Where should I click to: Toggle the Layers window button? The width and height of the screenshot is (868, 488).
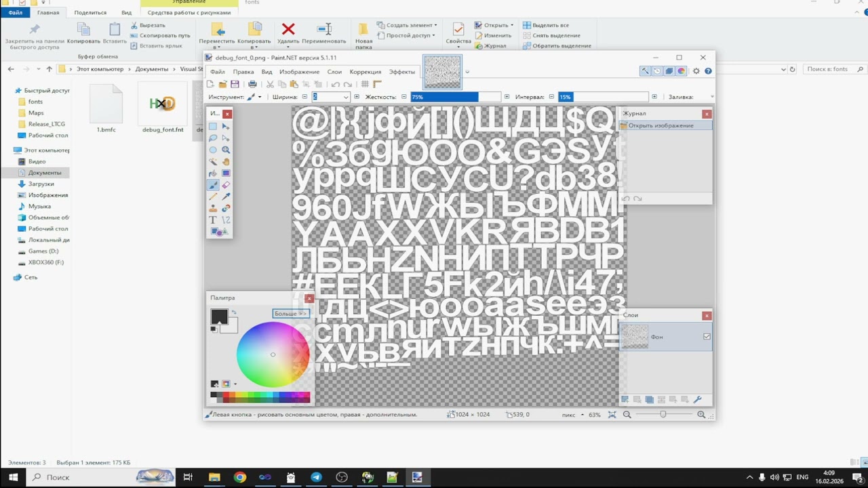pyautogui.click(x=669, y=71)
